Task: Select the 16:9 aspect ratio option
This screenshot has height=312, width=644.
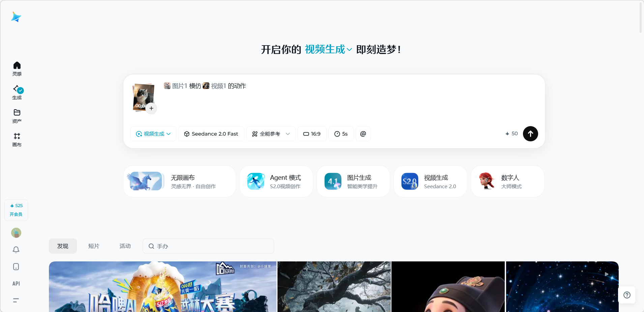Action: tap(312, 134)
